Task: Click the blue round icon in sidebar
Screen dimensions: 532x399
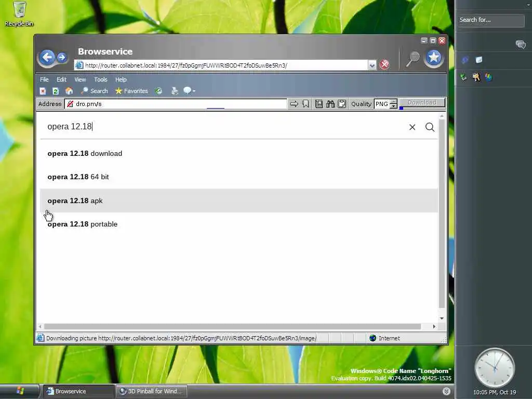Action: (x=465, y=60)
